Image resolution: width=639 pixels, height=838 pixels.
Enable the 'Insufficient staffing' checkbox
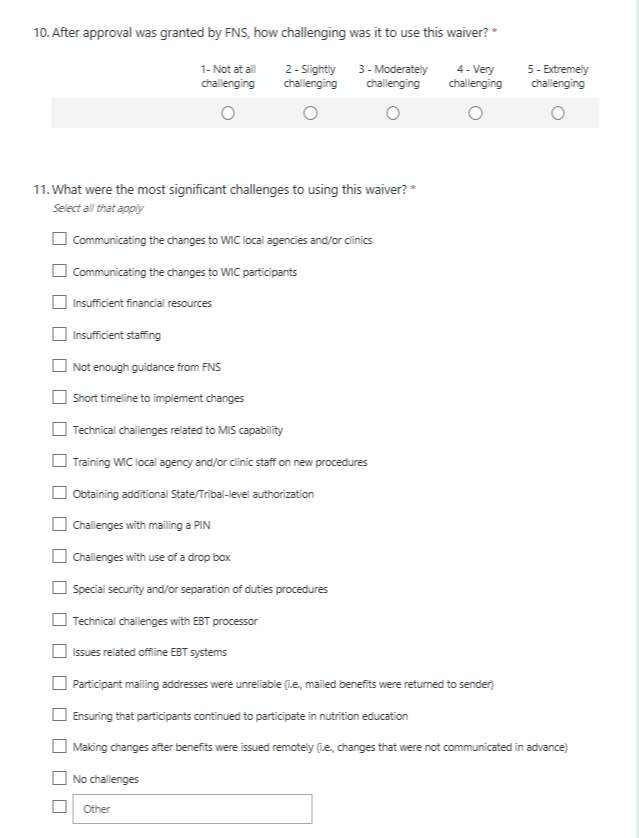pos(60,335)
